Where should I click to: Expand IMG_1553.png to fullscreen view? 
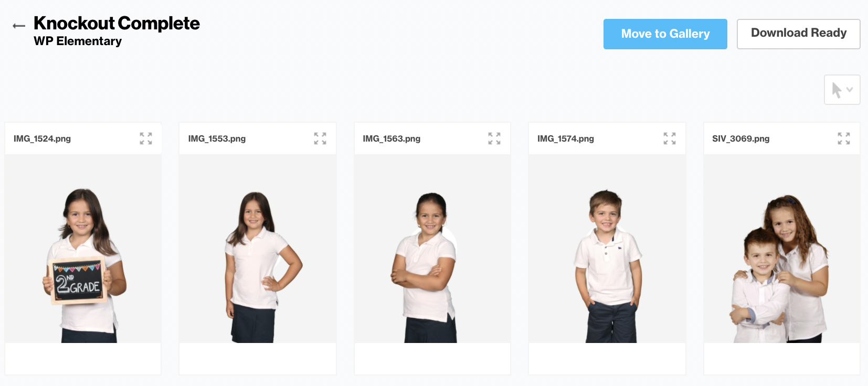pos(320,138)
